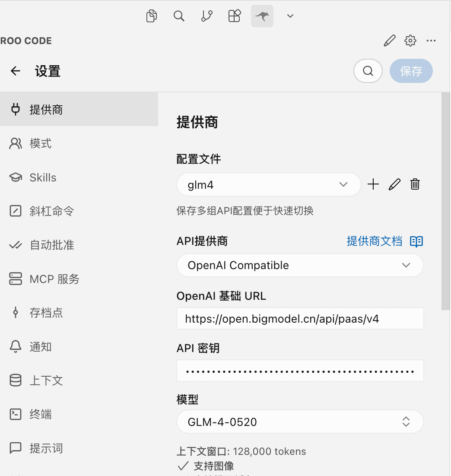
Task: Click the pencil icon in the Roo Code header
Action: pyautogui.click(x=390, y=40)
